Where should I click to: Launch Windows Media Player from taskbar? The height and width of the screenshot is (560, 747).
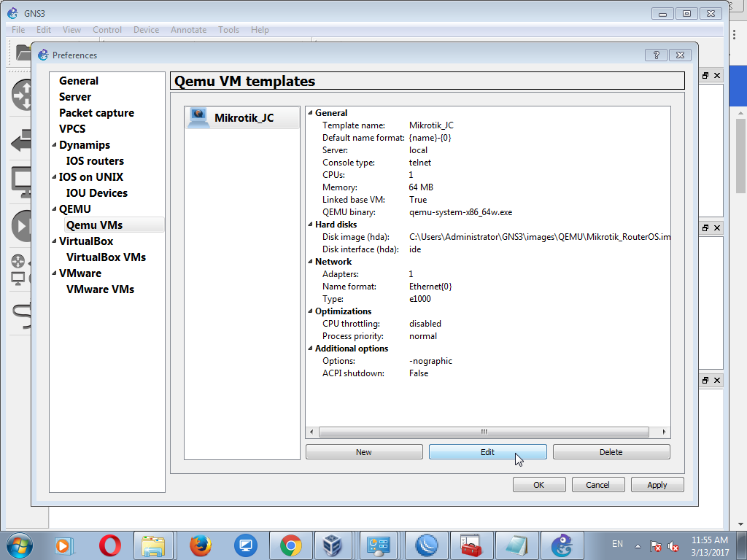tap(63, 545)
